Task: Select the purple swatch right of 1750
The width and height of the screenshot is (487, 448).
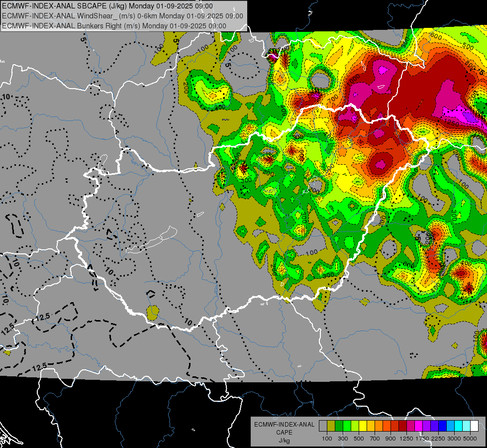Action: (427, 426)
